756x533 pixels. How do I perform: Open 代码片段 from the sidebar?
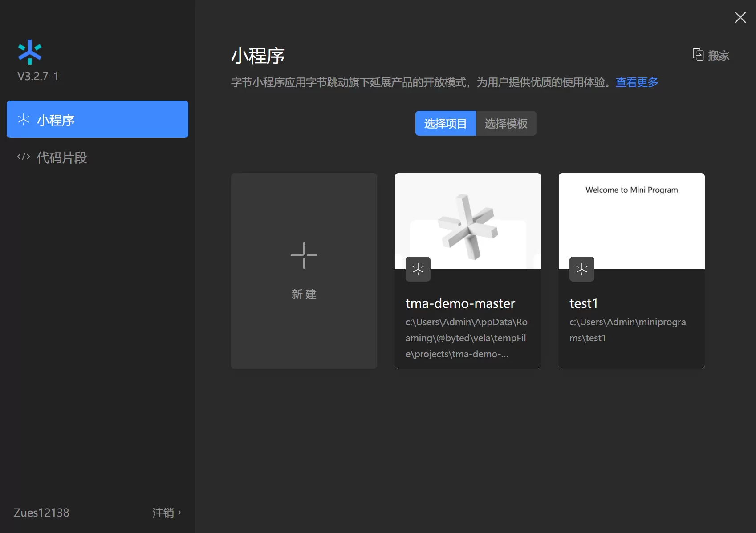point(52,157)
